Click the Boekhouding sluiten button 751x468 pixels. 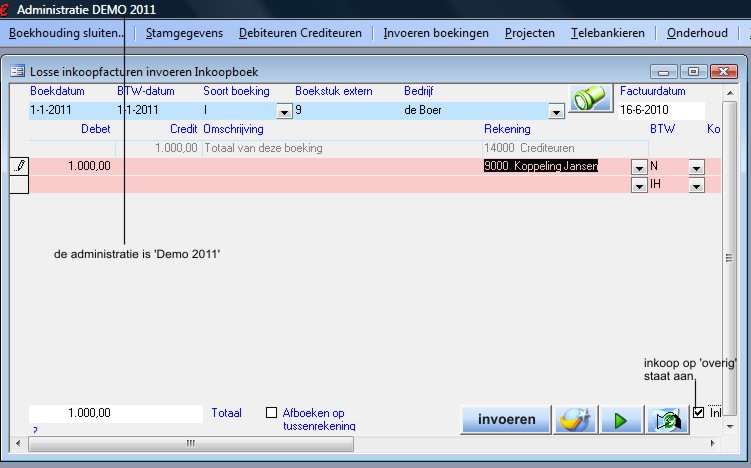(x=66, y=33)
